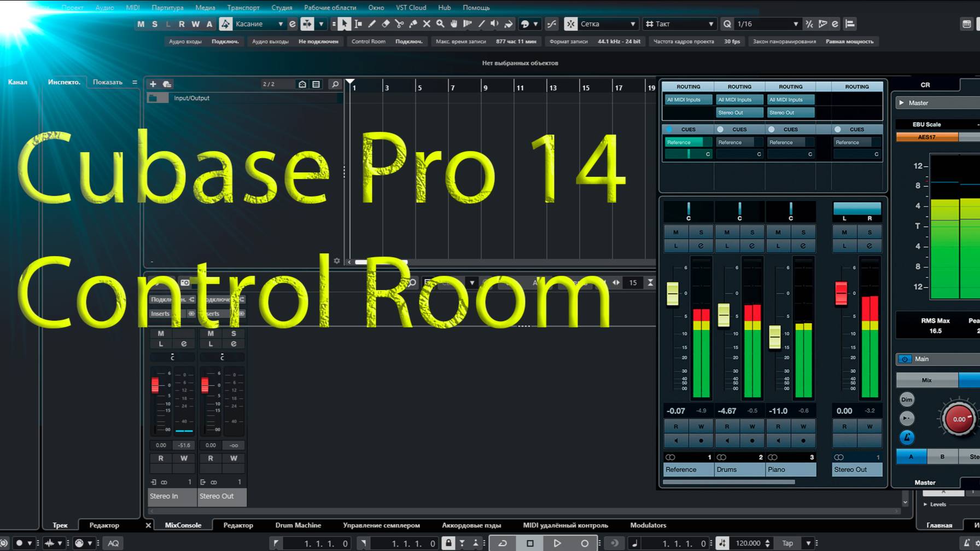
Task: Switch to the MixConsole tab
Action: coord(182,525)
